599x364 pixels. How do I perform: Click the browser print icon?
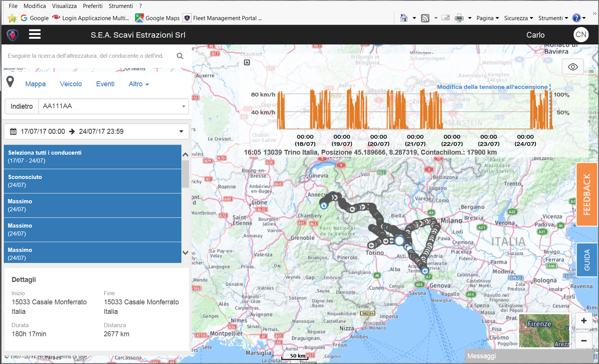459,18
